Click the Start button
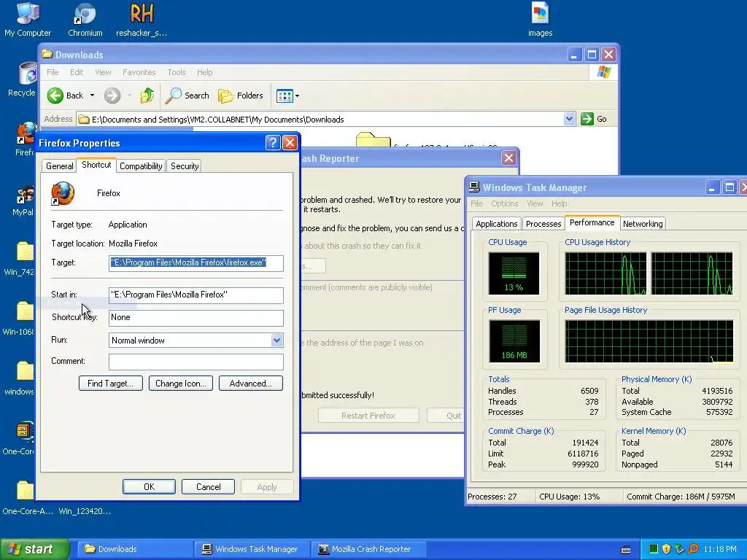 tap(34, 549)
